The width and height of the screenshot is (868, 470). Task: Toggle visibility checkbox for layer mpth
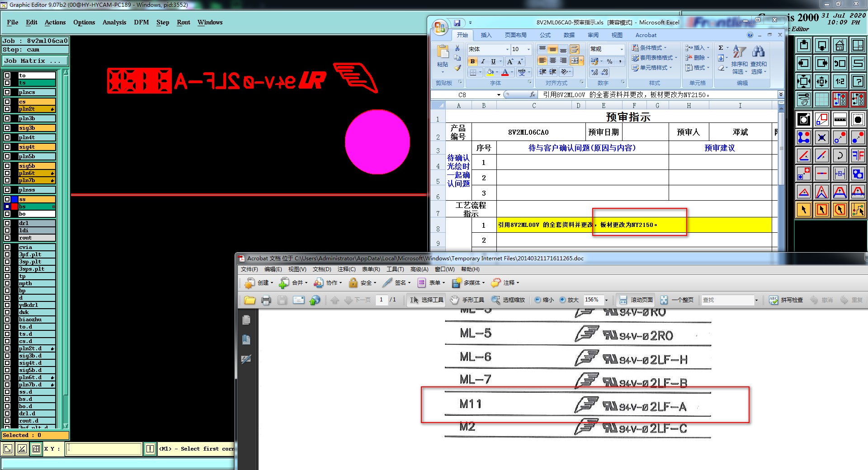point(7,283)
